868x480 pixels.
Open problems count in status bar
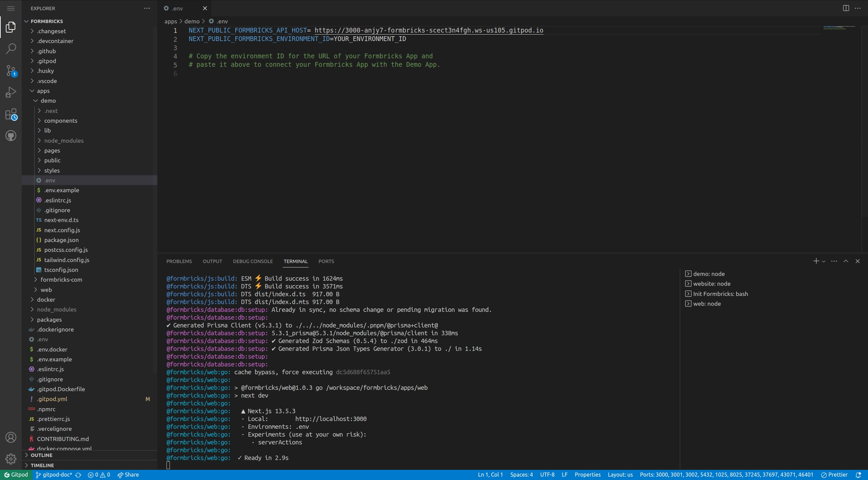(x=99, y=475)
